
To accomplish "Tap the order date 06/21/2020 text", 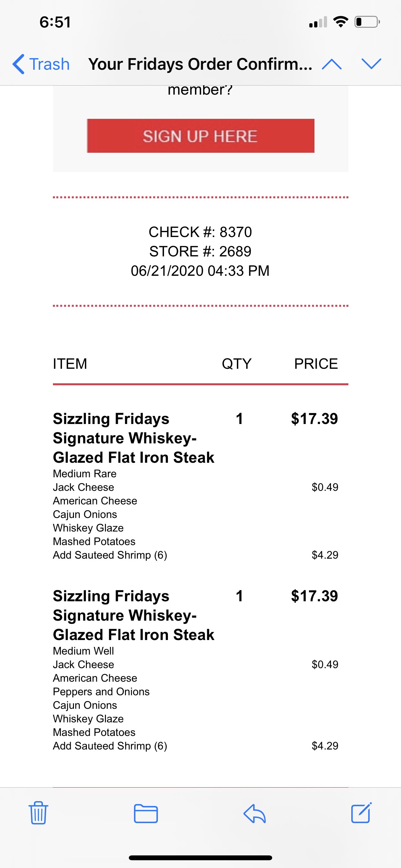I will [x=200, y=271].
